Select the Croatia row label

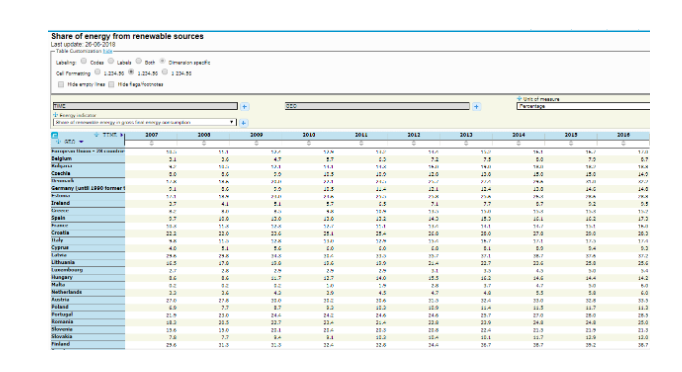point(60,233)
